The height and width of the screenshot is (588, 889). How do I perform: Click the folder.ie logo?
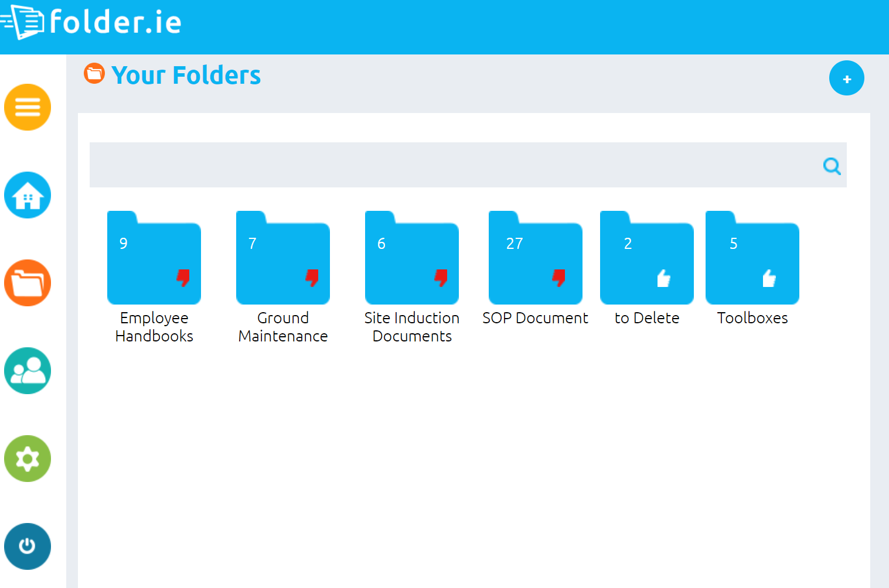pos(91,22)
